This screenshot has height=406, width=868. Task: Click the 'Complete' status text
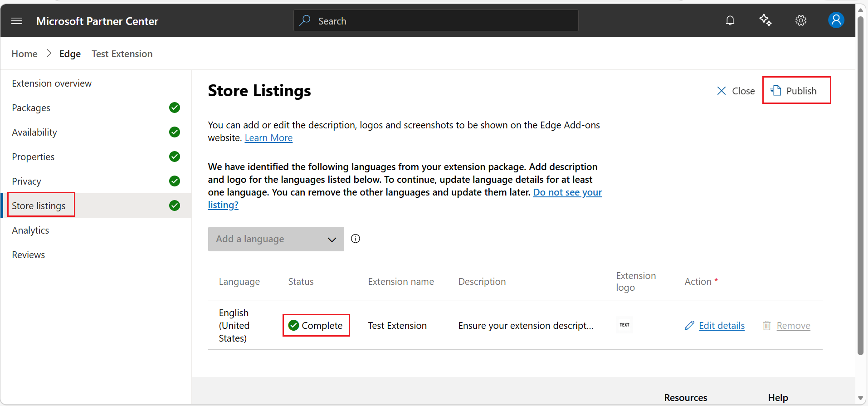pos(322,325)
